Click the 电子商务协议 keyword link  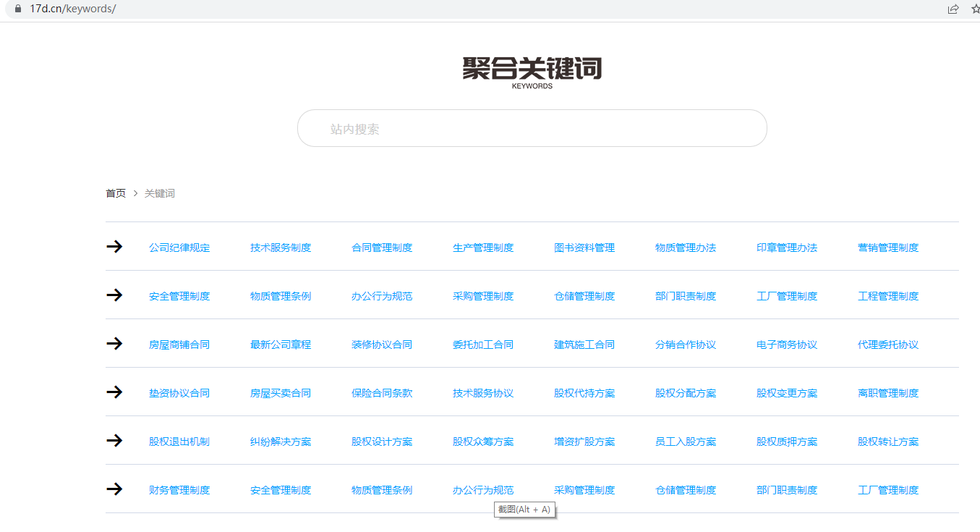787,345
